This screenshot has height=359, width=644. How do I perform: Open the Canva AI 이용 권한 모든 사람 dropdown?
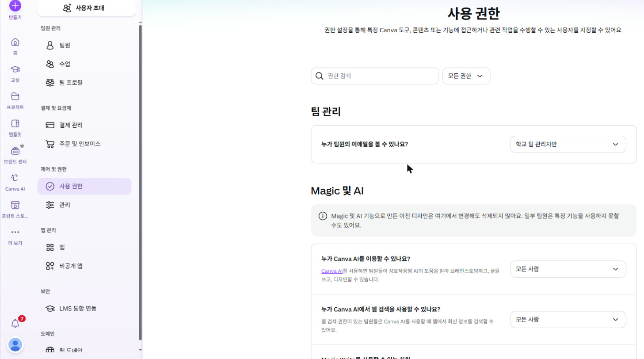(x=568, y=269)
